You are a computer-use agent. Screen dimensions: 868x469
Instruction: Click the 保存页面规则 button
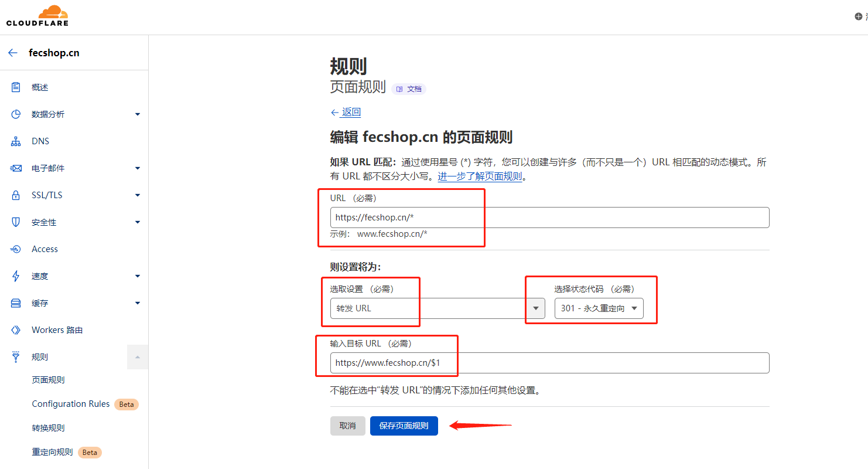[x=404, y=426]
